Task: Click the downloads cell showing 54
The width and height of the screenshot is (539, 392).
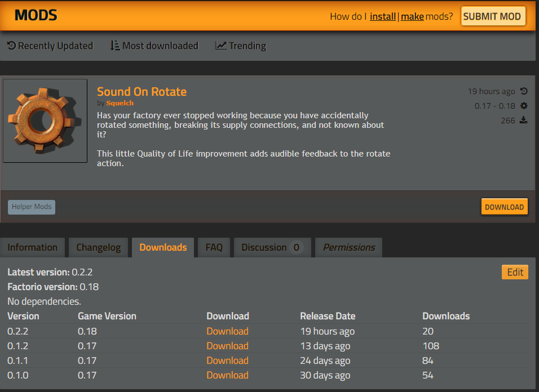Action: [x=427, y=376]
